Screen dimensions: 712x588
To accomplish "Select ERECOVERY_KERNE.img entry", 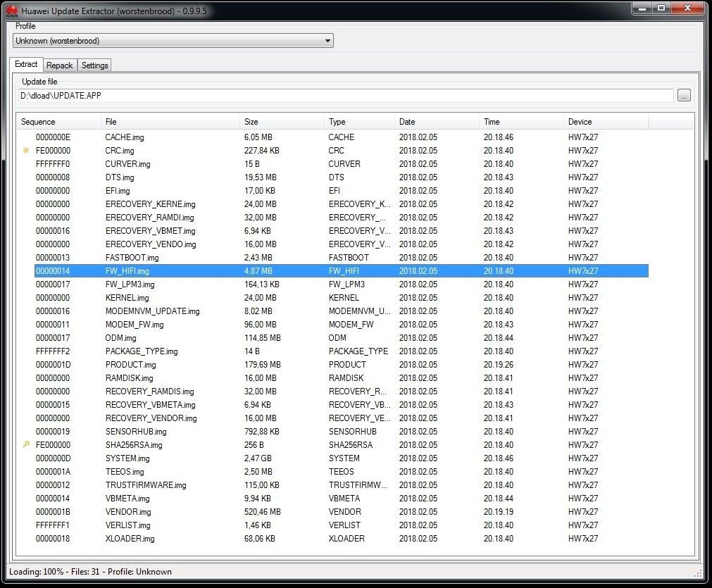I will tap(342, 204).
